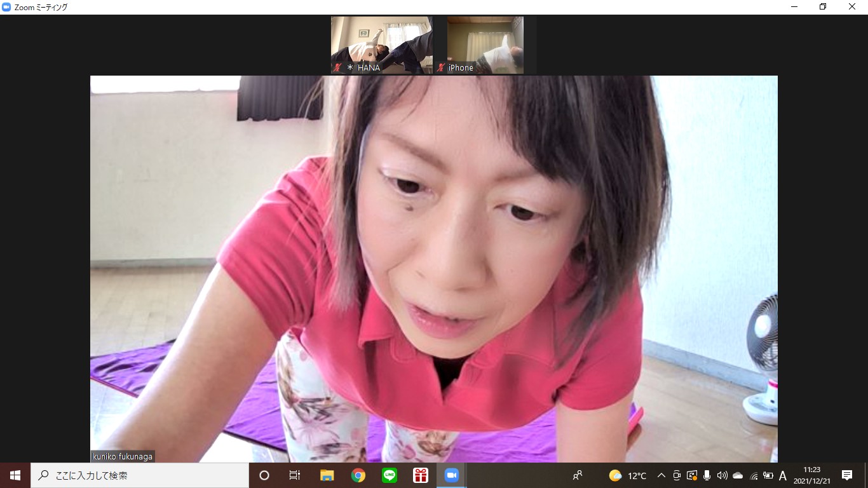The width and height of the screenshot is (868, 488).
Task: Open Cortana circle icon on taskbar
Action: tap(264, 475)
